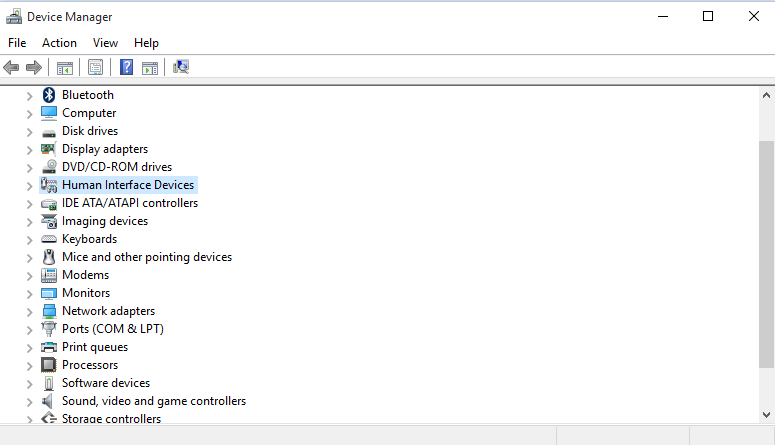Open the File menu
The width and height of the screenshot is (775, 445).
pos(17,43)
